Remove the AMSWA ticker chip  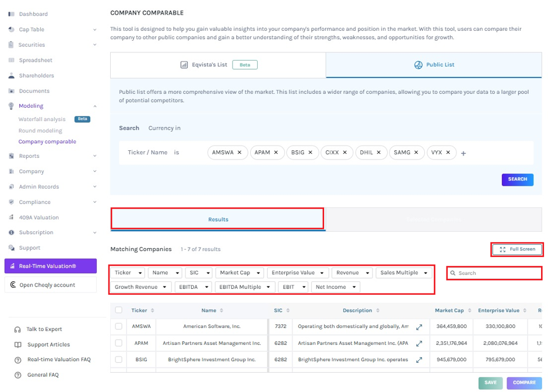[x=240, y=153]
